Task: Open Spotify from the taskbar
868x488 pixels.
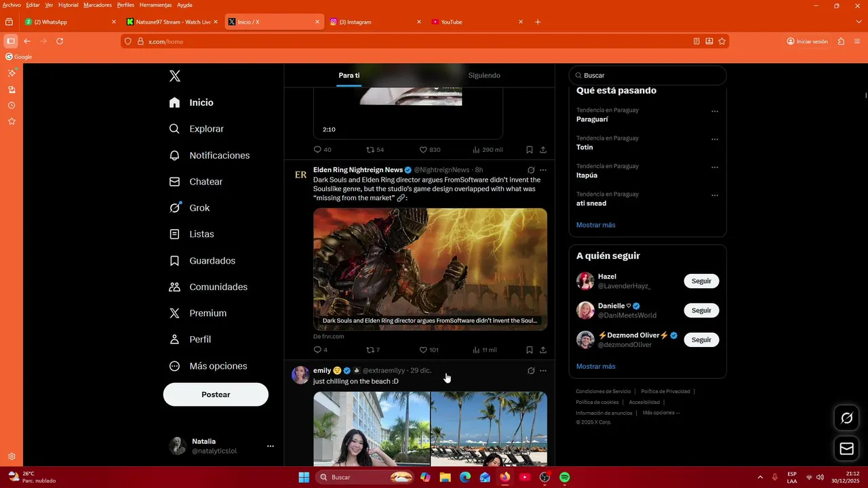Action: (x=564, y=477)
